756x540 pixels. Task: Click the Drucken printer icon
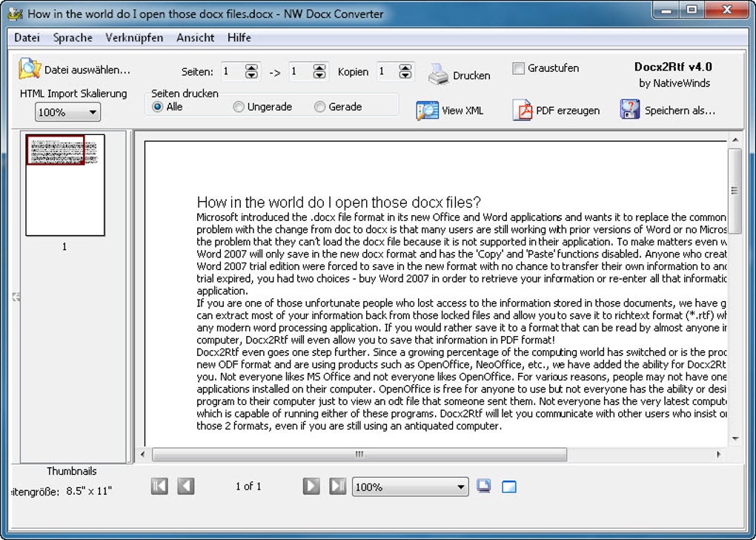439,74
